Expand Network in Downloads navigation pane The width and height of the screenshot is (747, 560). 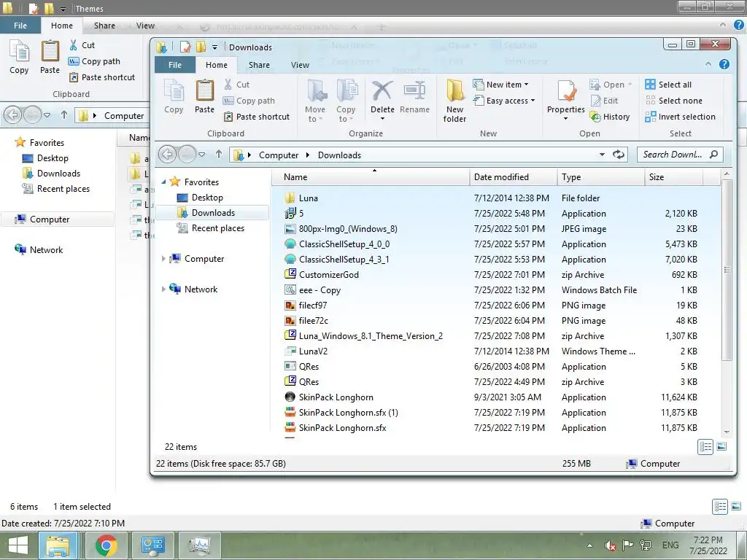point(163,289)
